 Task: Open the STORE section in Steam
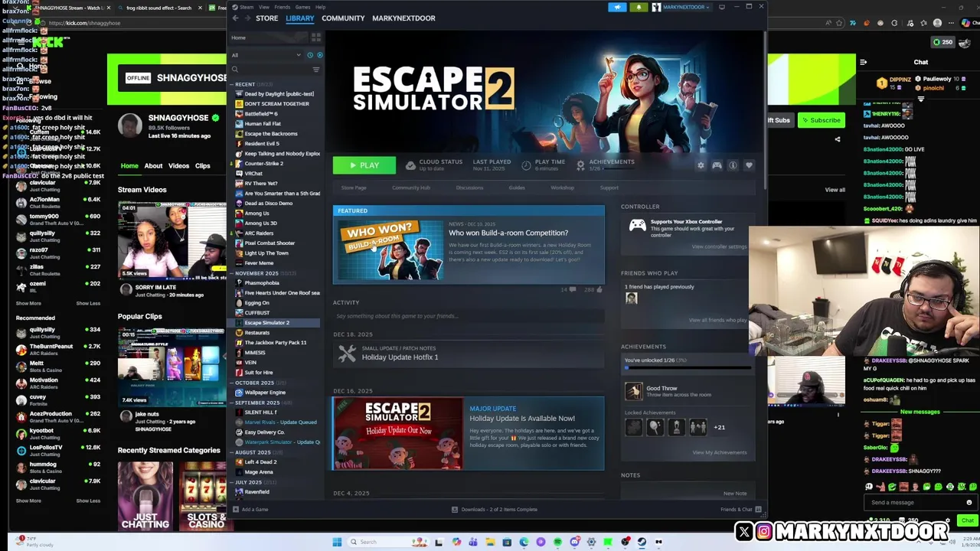[266, 18]
